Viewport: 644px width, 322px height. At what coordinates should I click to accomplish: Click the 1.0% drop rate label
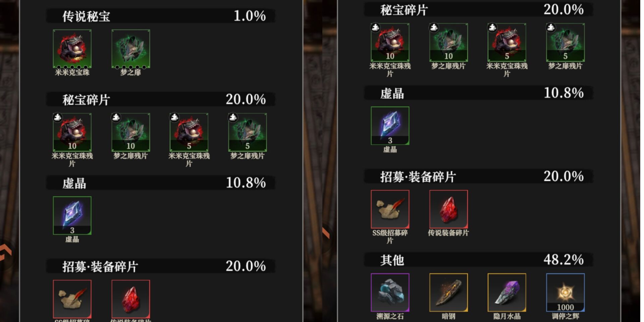(x=250, y=16)
